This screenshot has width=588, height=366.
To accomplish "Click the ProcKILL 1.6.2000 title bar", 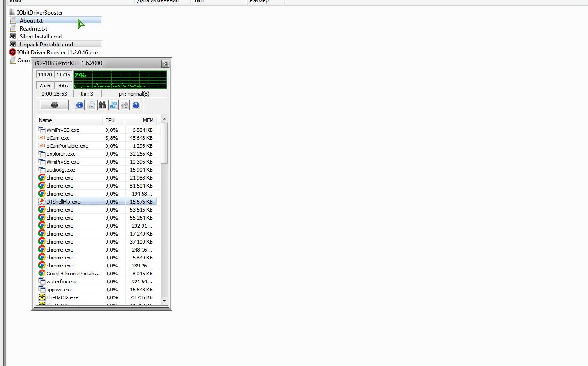I will (x=96, y=63).
